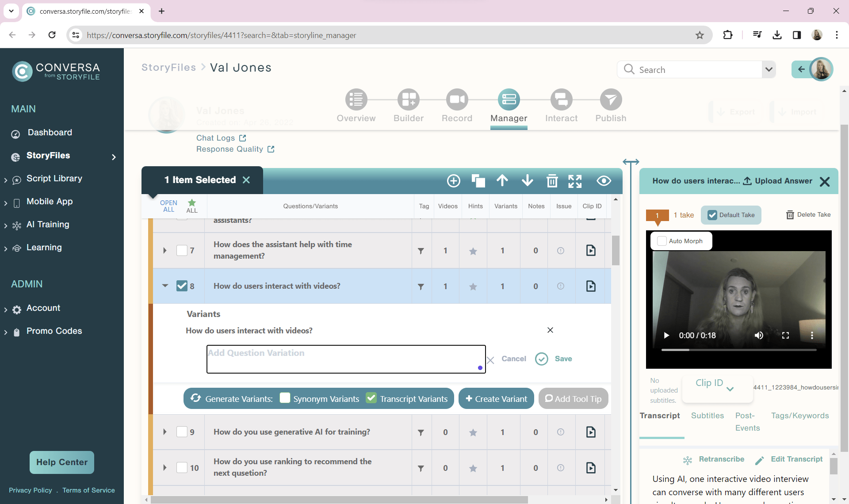The height and width of the screenshot is (504, 849).
Task: Click the trash icon in selection toolbar
Action: point(552,181)
